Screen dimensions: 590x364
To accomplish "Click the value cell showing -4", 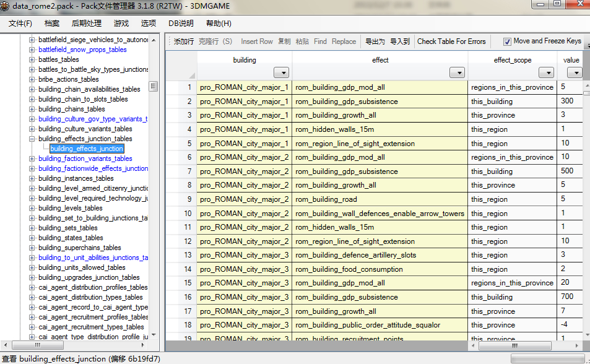I will (570, 325).
